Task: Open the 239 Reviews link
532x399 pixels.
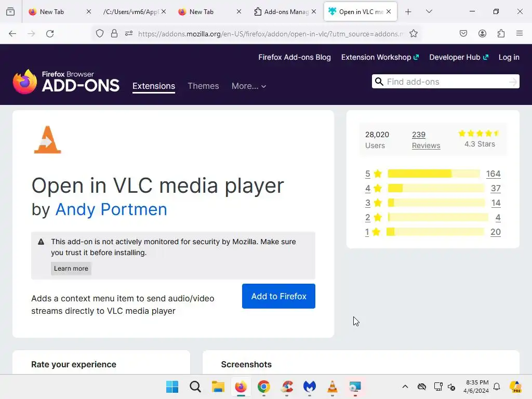Action: (x=426, y=140)
